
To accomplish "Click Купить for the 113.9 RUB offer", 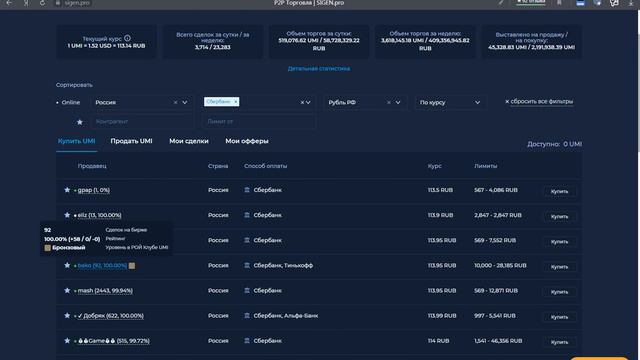I will (x=560, y=217).
